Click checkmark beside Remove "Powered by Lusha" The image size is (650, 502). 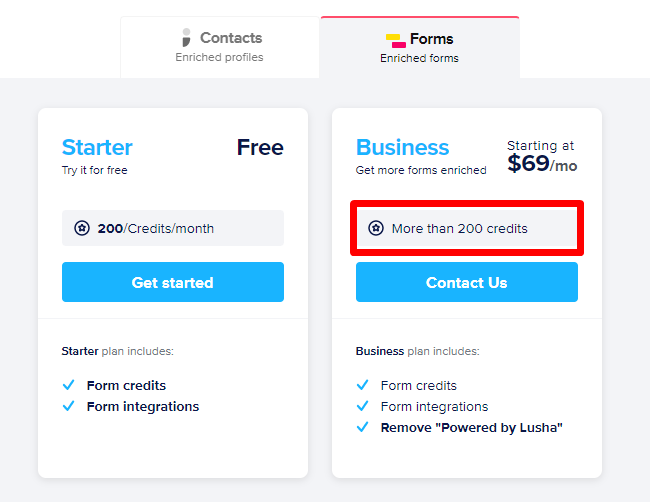point(362,427)
